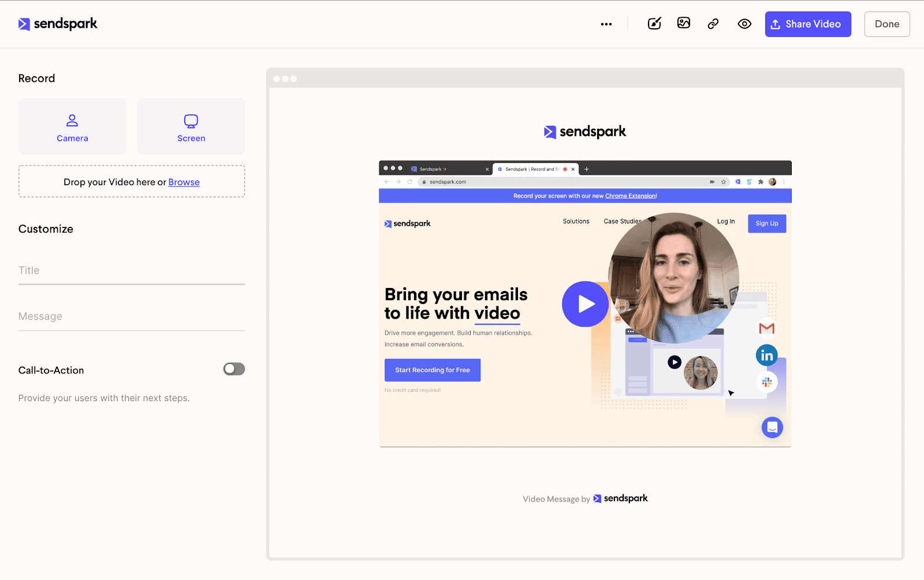Click Log In in the video preview
The image size is (924, 580).
726,221
